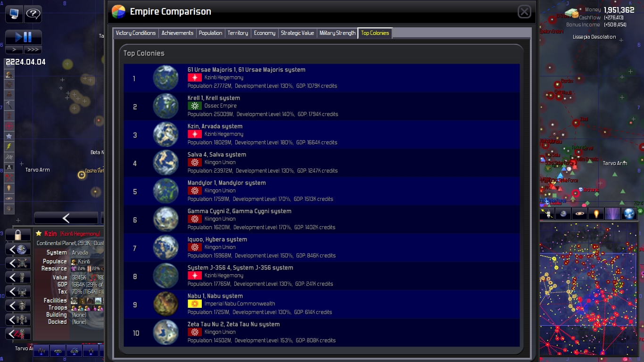The image size is (644, 362).
Task: Open the Strategic Value tab
Action: pyautogui.click(x=297, y=33)
